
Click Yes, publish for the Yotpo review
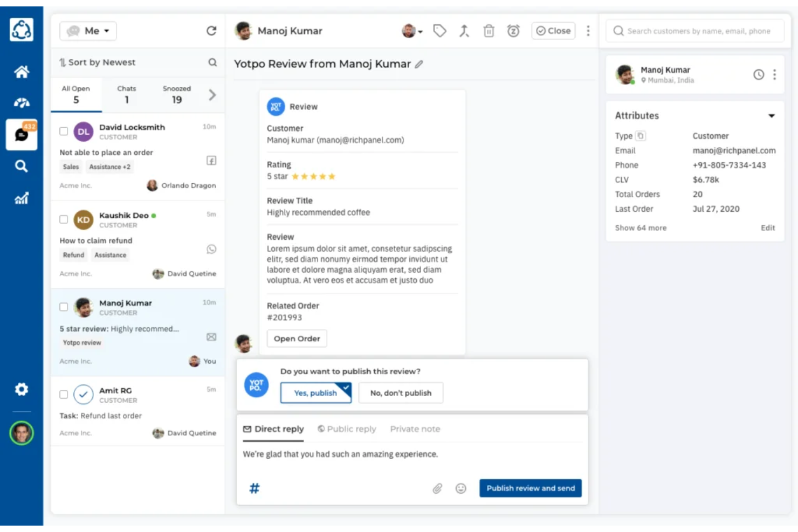[315, 393]
